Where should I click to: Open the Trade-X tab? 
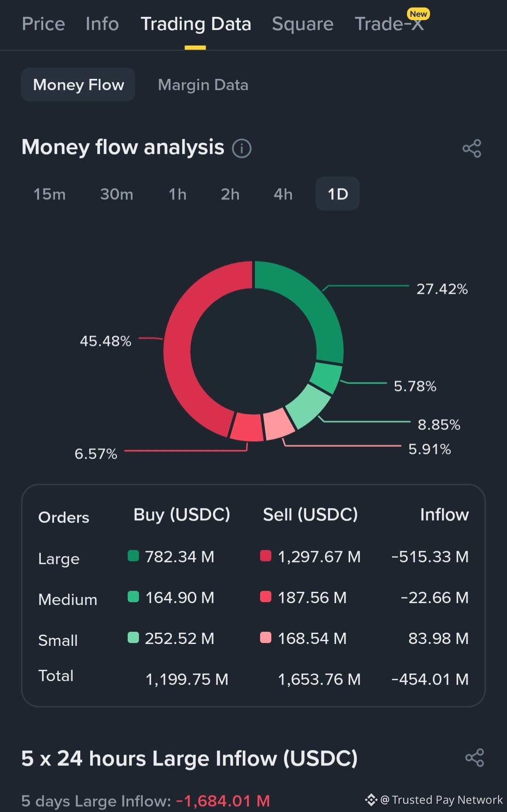(x=389, y=23)
